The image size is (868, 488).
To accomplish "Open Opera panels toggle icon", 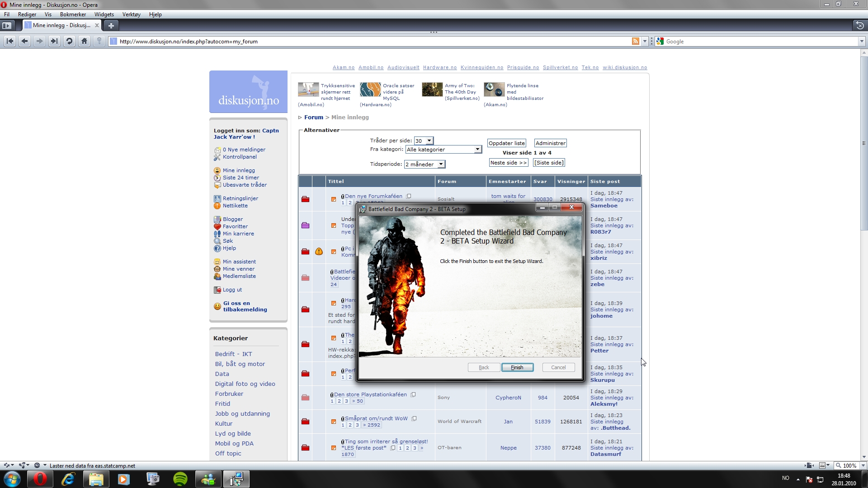I will tap(7, 25).
